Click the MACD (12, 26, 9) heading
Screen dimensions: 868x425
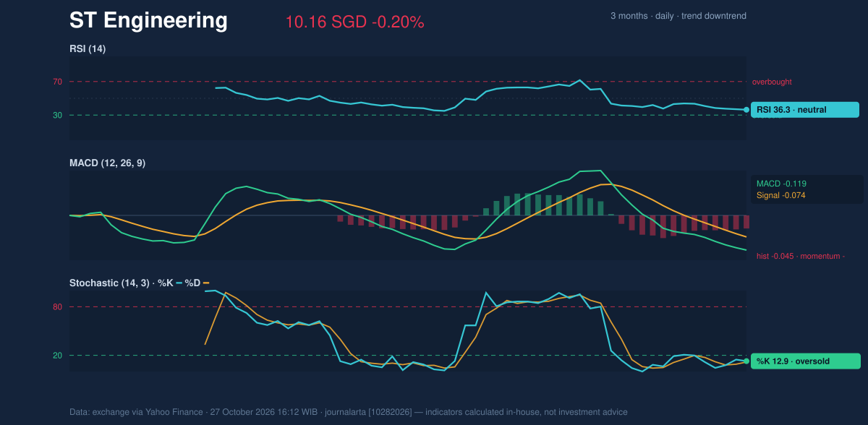coord(107,163)
